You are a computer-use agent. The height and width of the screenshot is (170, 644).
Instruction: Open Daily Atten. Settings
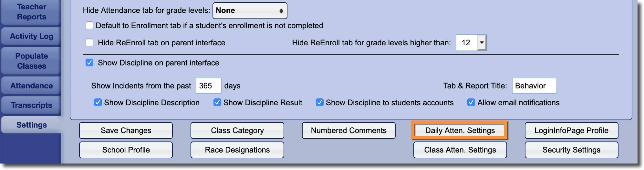[460, 130]
